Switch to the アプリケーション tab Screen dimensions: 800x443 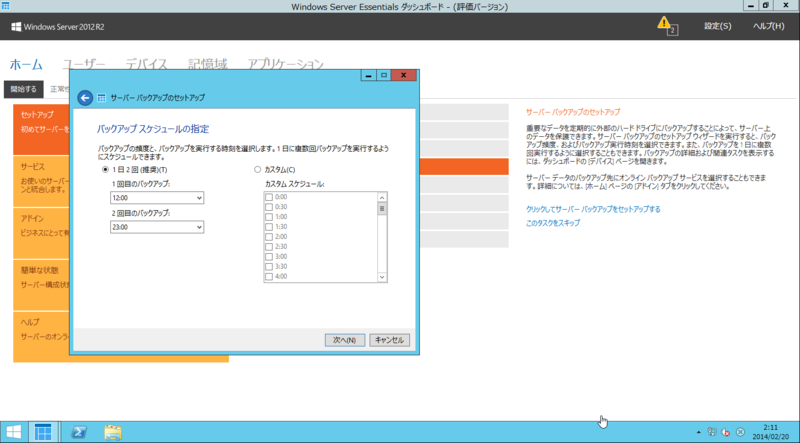point(286,64)
